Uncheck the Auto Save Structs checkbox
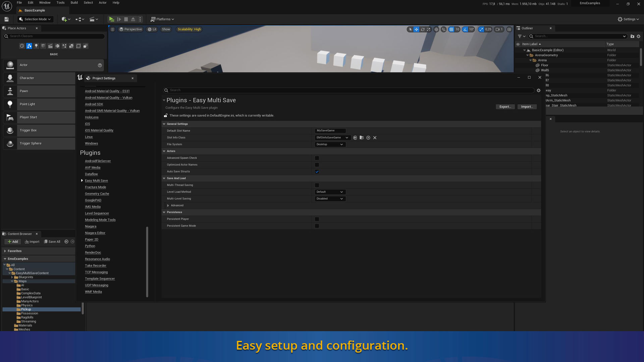 point(317,172)
